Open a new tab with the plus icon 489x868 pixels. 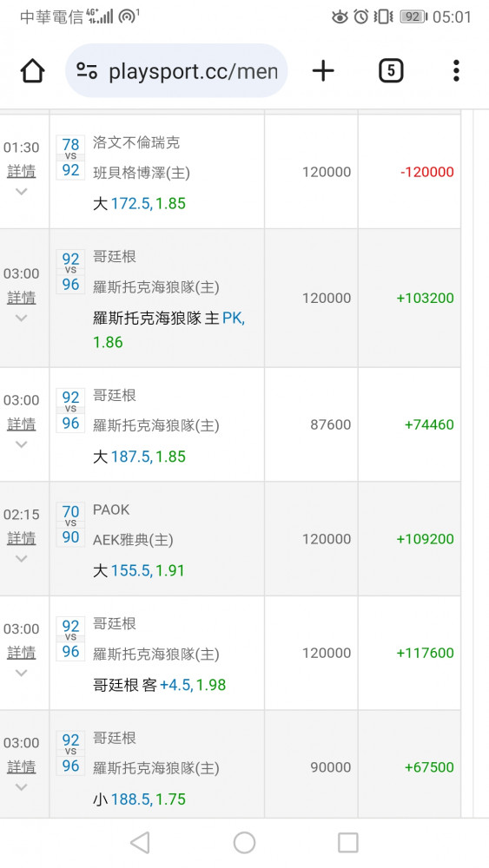click(323, 71)
